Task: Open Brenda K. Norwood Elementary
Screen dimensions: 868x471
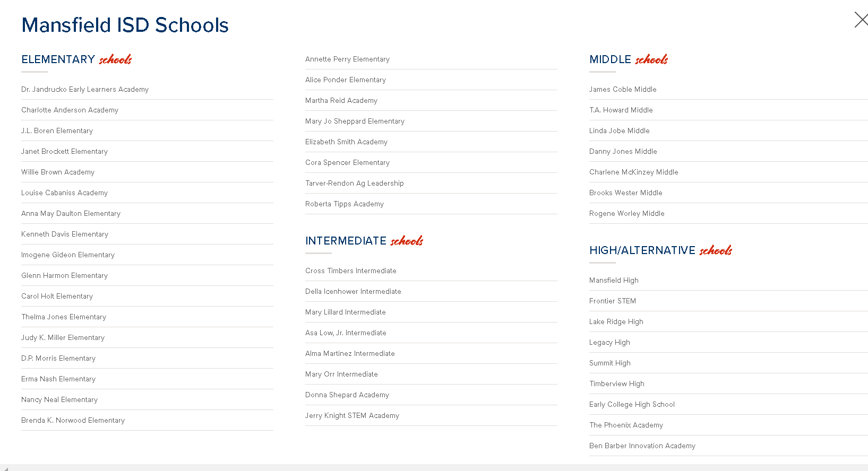Action: (x=73, y=421)
